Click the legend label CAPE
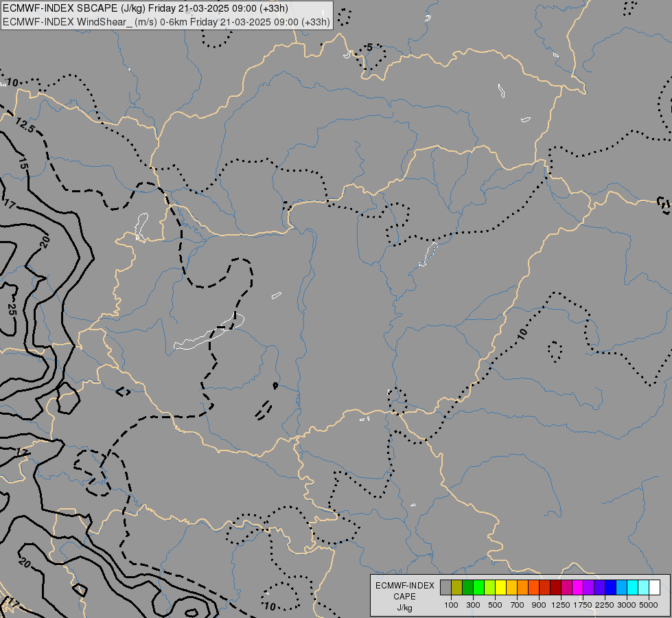Viewport: 672px width, 618px height. point(404,597)
